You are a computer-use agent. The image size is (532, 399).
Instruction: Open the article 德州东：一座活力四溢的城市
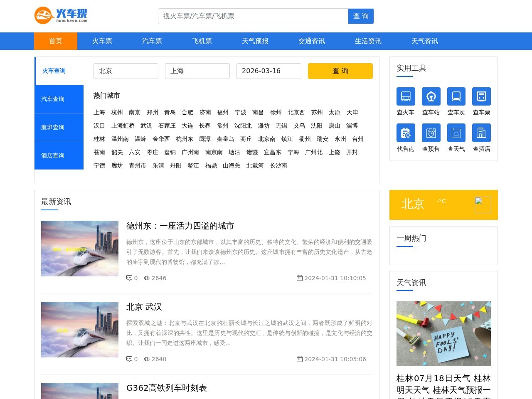click(180, 226)
